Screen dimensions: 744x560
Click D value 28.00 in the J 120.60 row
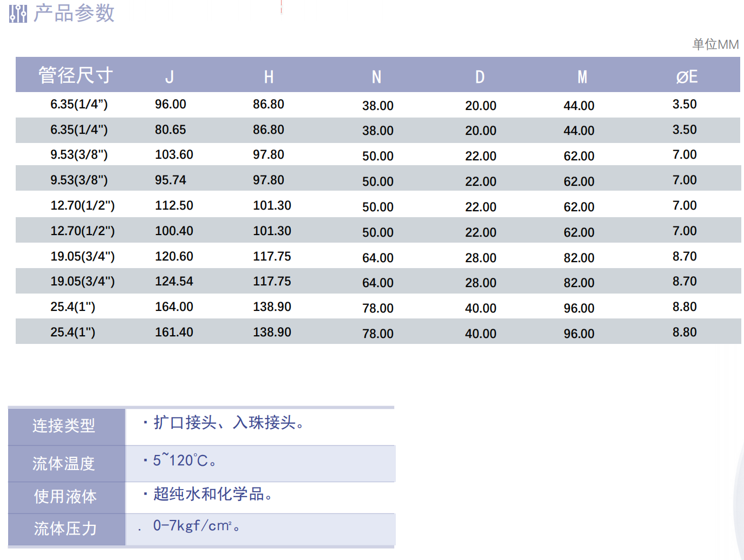481,258
